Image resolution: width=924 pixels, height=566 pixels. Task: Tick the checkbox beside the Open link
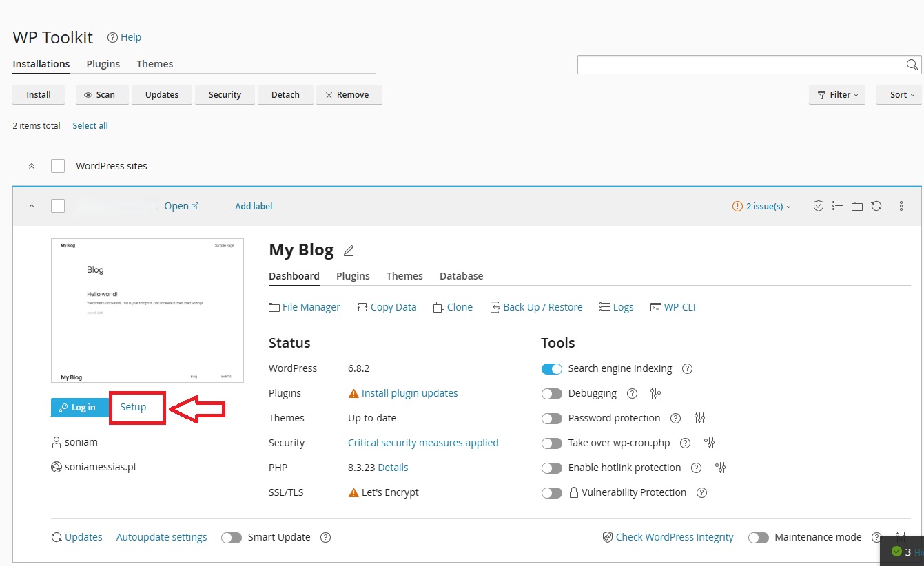click(x=58, y=206)
